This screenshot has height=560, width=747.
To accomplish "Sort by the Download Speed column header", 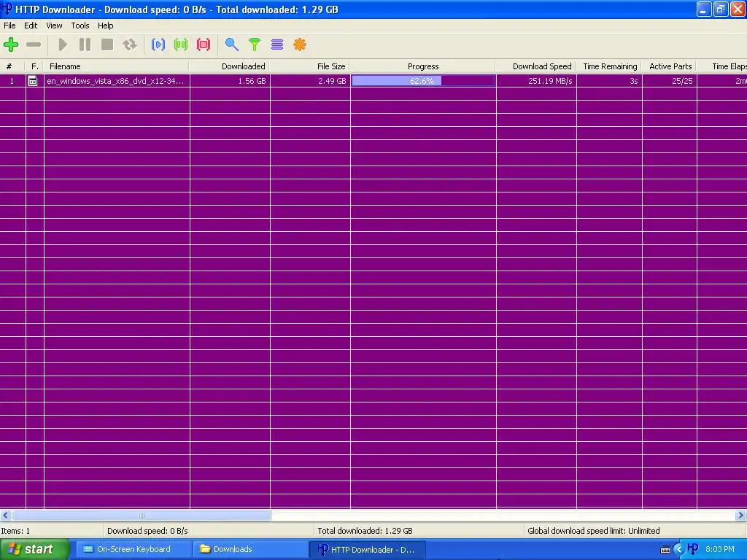I will click(x=536, y=66).
